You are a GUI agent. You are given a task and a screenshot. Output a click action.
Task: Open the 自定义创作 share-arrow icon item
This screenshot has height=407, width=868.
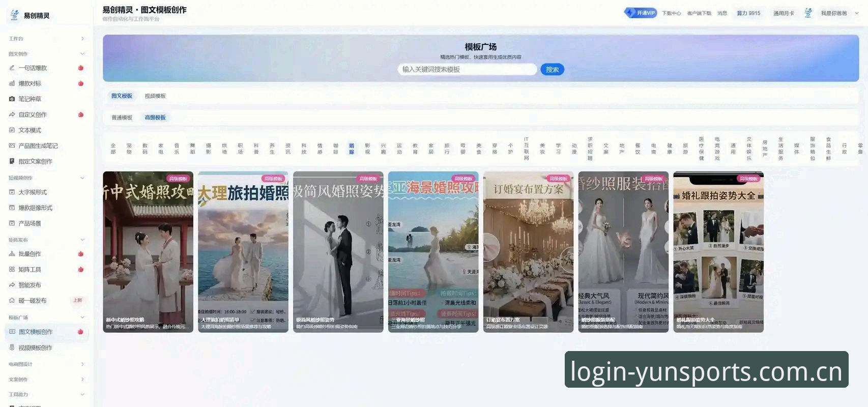coord(12,114)
